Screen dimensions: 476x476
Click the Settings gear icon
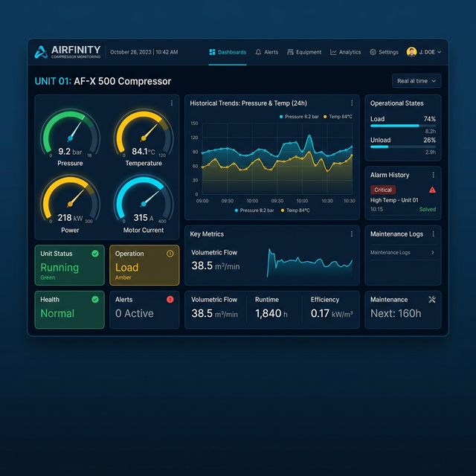[373, 52]
